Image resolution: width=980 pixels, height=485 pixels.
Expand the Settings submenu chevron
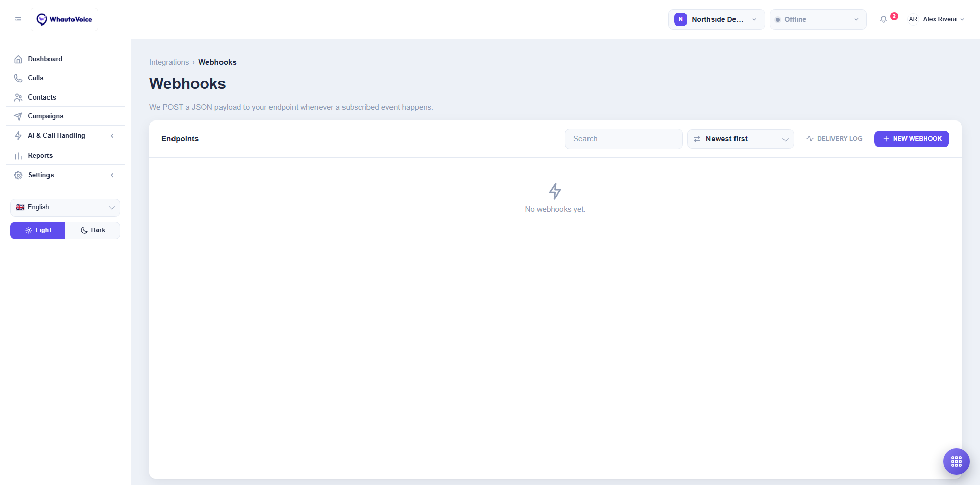tap(112, 175)
